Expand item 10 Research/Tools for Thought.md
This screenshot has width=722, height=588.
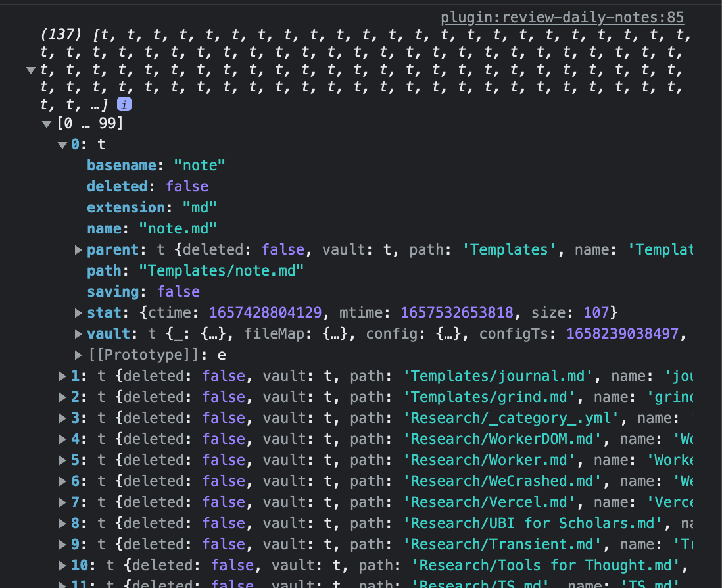click(x=62, y=566)
